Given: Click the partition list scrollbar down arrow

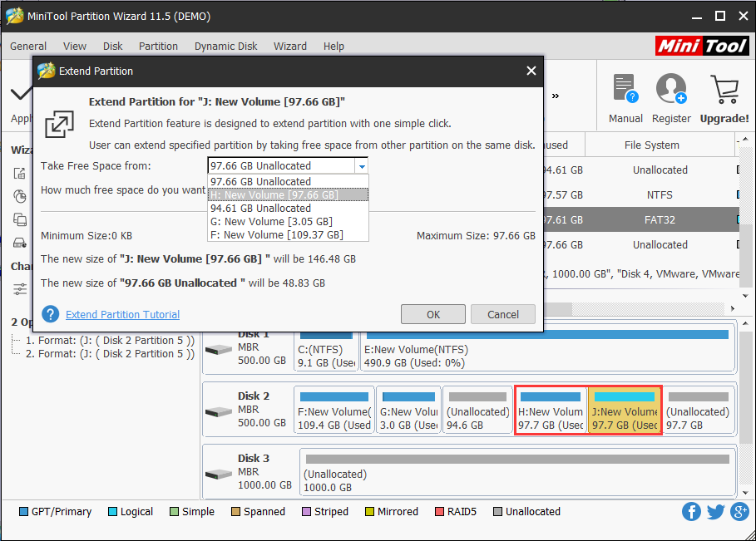Looking at the screenshot, I should 746,296.
